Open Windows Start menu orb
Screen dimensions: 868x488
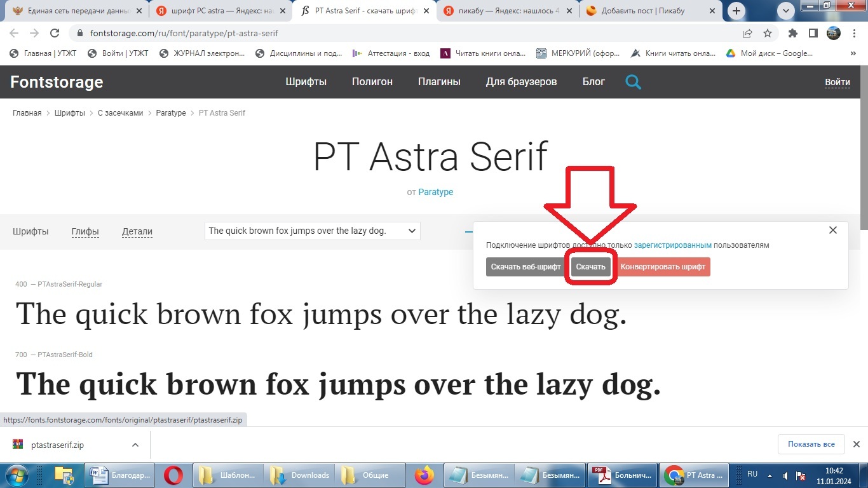click(x=15, y=475)
